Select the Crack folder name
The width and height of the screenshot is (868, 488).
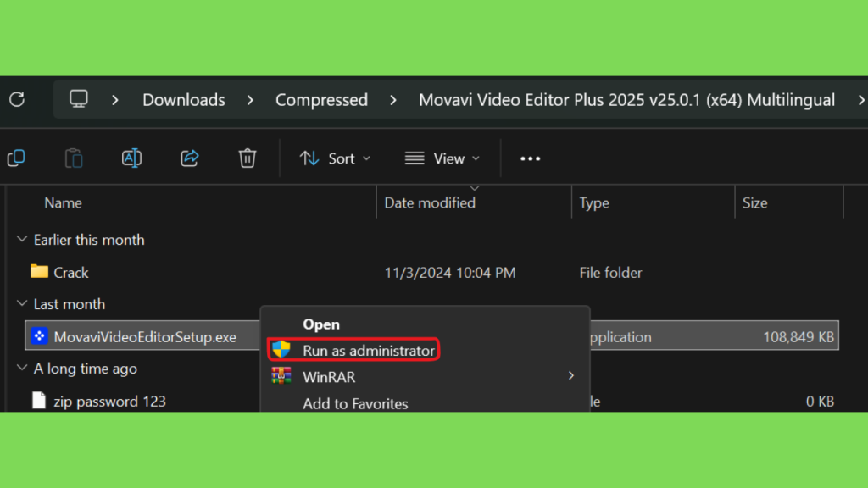pos(71,272)
